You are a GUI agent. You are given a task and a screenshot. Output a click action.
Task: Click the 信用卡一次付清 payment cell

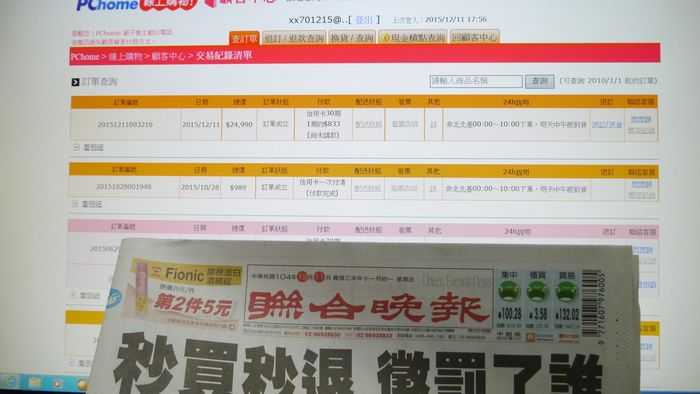point(322,188)
